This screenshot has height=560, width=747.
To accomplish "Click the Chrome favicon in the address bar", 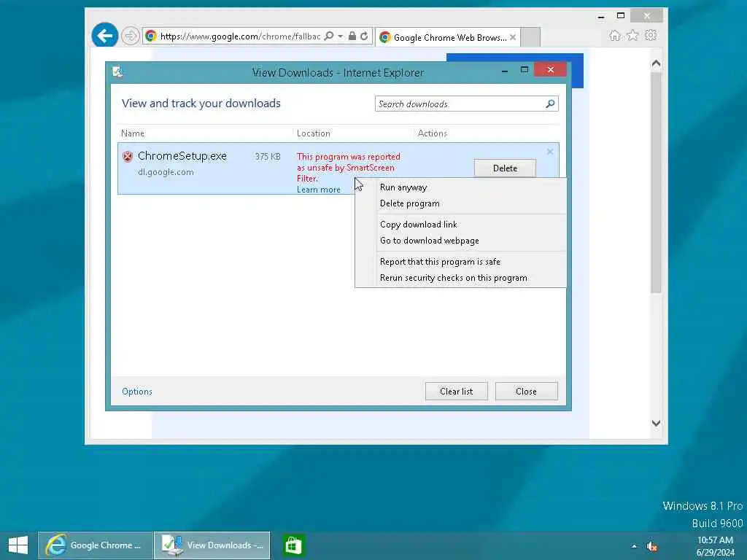I will [151, 36].
